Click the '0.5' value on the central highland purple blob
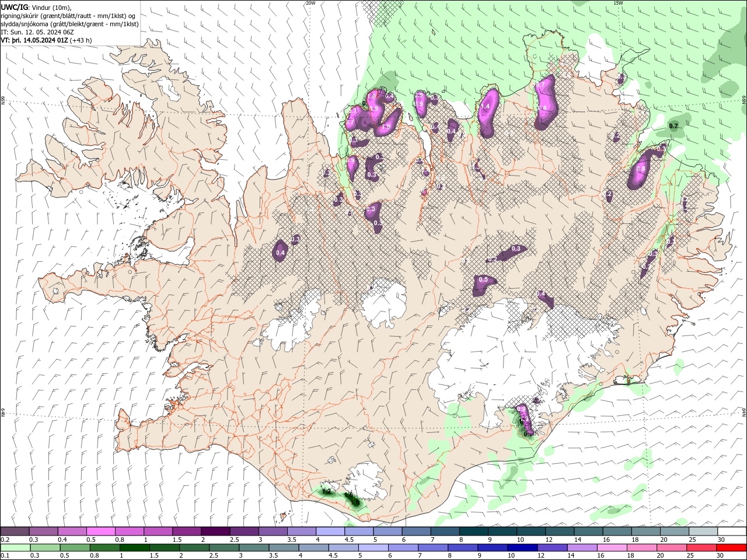The width and height of the screenshot is (747, 560). pos(483,280)
